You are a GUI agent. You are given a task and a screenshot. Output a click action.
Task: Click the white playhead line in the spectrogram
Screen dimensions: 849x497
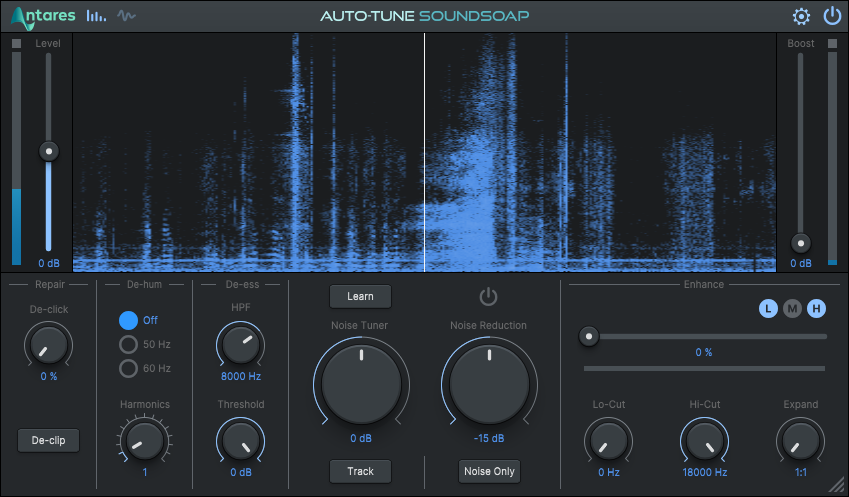(424, 152)
